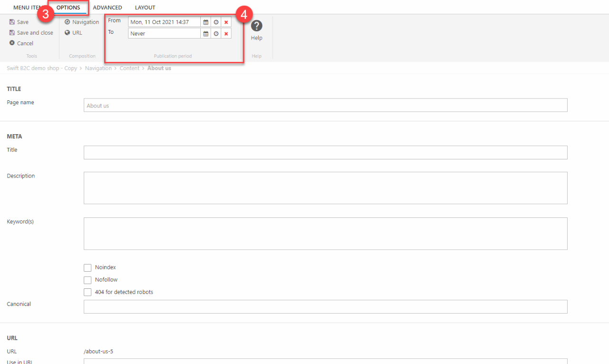This screenshot has height=364, width=609.
Task: Clear the From date with red X
Action: click(226, 22)
